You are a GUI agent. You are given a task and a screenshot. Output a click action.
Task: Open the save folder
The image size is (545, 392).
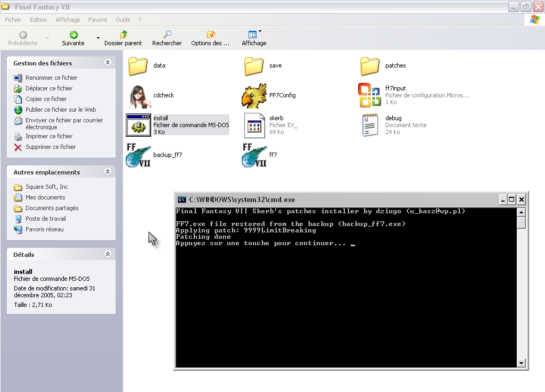pyautogui.click(x=254, y=65)
